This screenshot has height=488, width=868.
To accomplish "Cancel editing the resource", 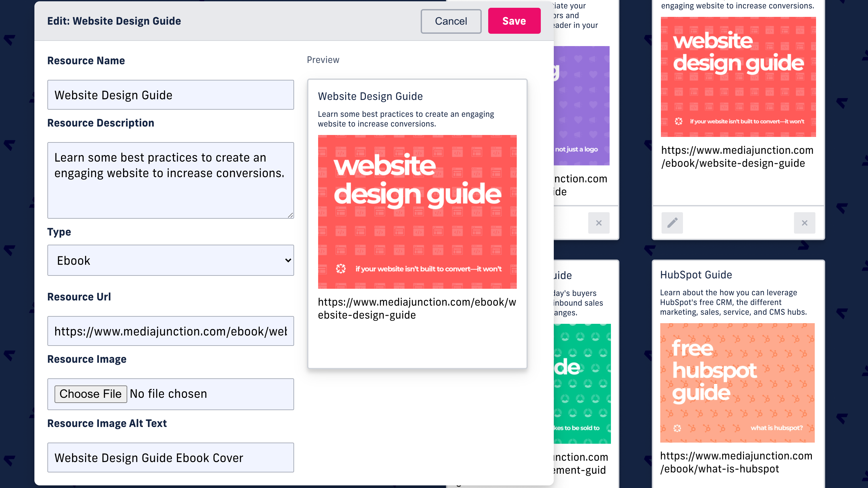I will point(451,21).
